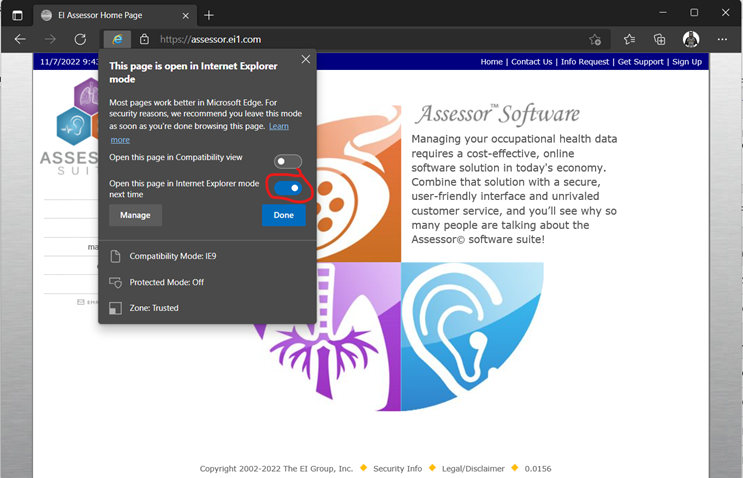Viewport: 743px width, 478px height.
Task: Open the Get Support link
Action: point(640,62)
